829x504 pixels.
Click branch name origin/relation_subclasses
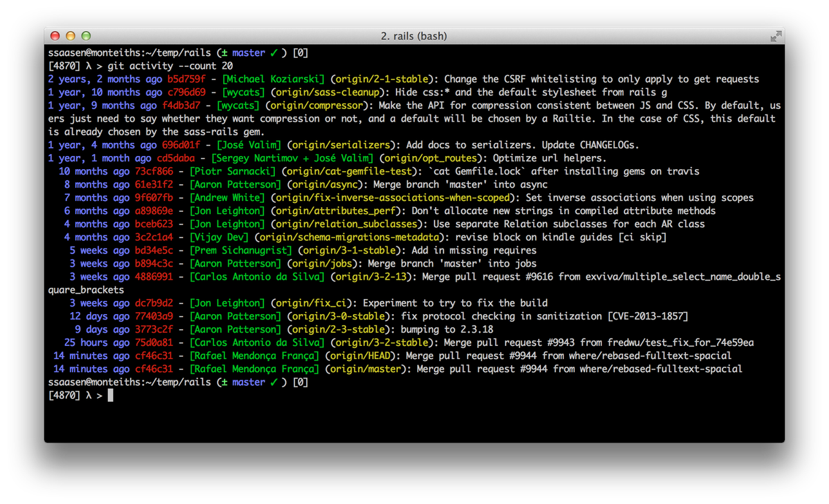pyautogui.click(x=346, y=224)
